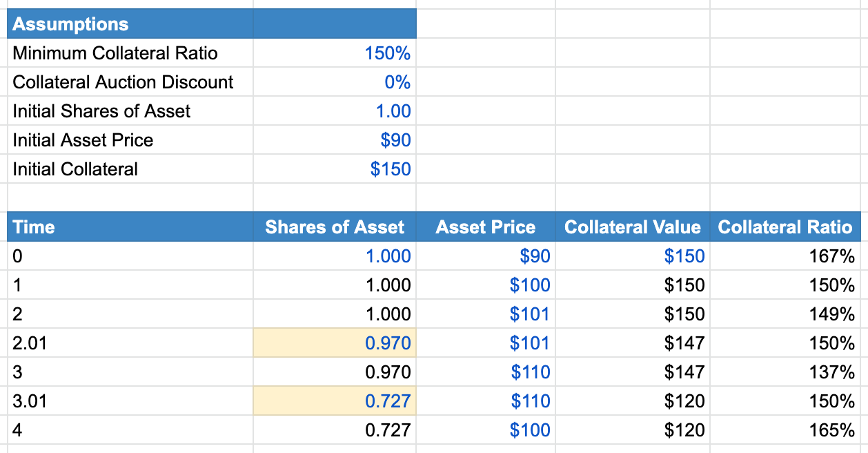Viewport: 868px width, 453px height.
Task: Select the Collateral Ratio column header
Action: coord(785,227)
